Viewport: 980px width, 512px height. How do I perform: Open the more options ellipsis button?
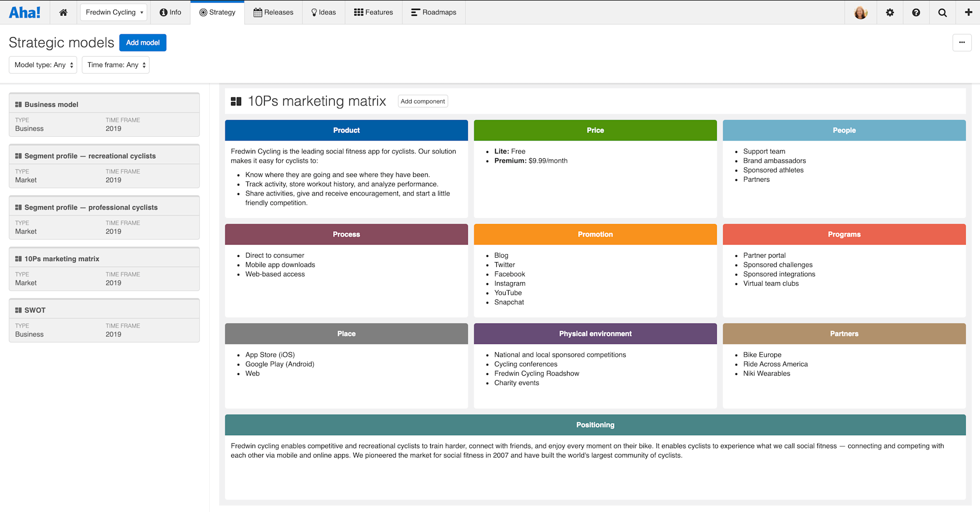[x=962, y=43]
